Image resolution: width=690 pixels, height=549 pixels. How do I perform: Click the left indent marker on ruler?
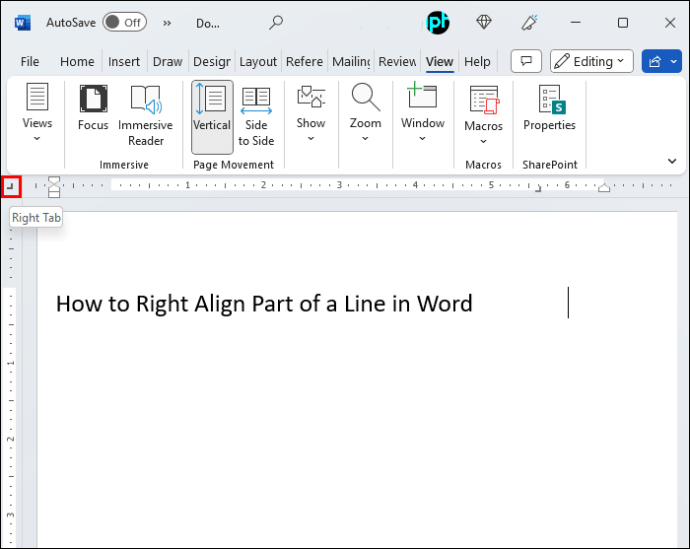(54, 193)
